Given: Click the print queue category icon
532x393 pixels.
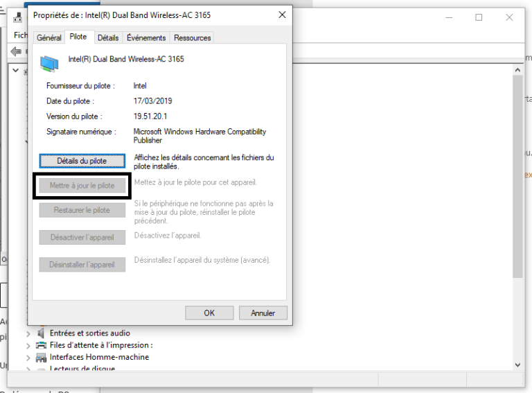Looking at the screenshot, I should (x=41, y=345).
